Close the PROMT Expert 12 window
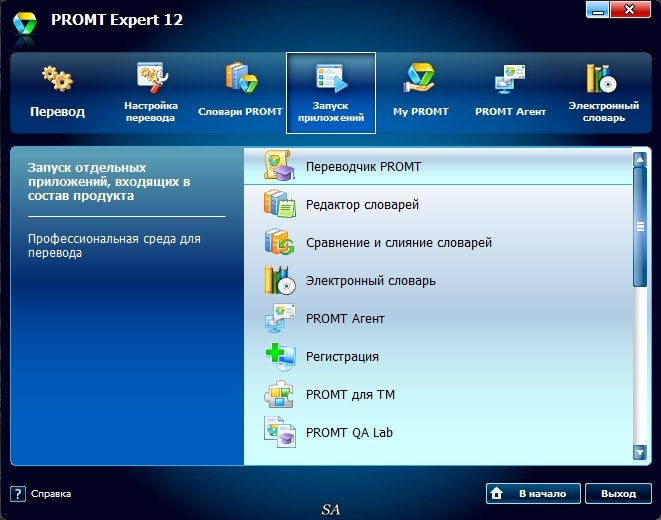Screen dimensions: 661x520 click(630, 9)
